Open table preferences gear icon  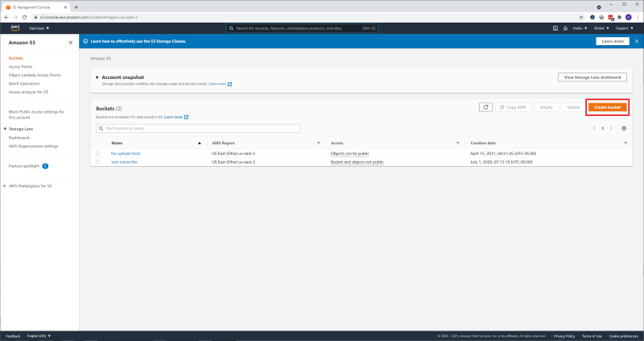pyautogui.click(x=624, y=128)
